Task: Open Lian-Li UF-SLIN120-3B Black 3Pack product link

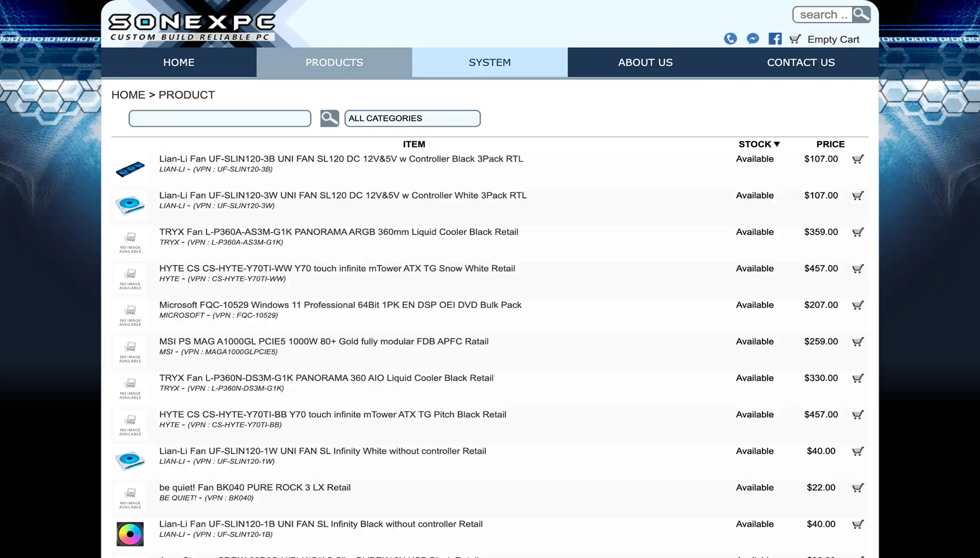Action: tap(341, 159)
